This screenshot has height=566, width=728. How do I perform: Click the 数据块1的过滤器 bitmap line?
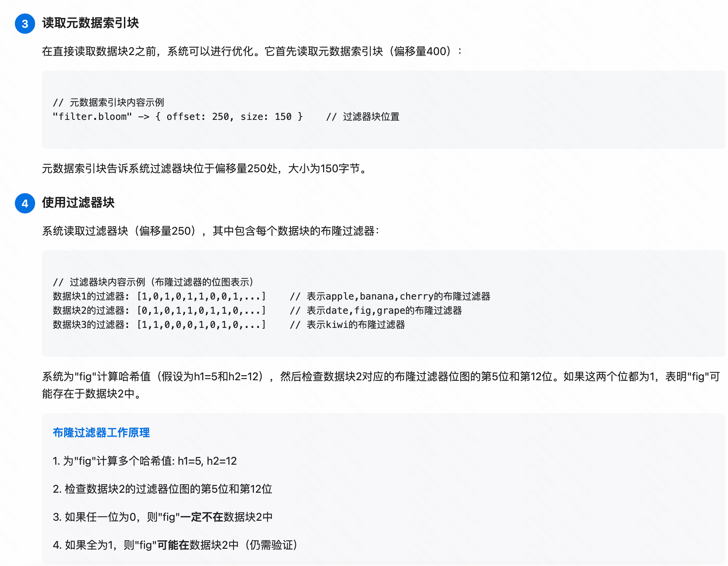[x=159, y=297]
